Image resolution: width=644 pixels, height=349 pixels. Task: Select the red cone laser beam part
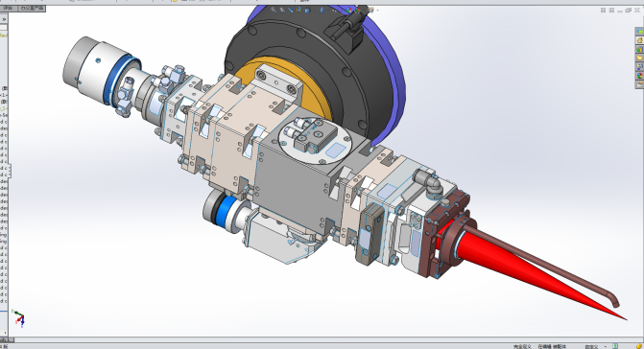click(517, 264)
